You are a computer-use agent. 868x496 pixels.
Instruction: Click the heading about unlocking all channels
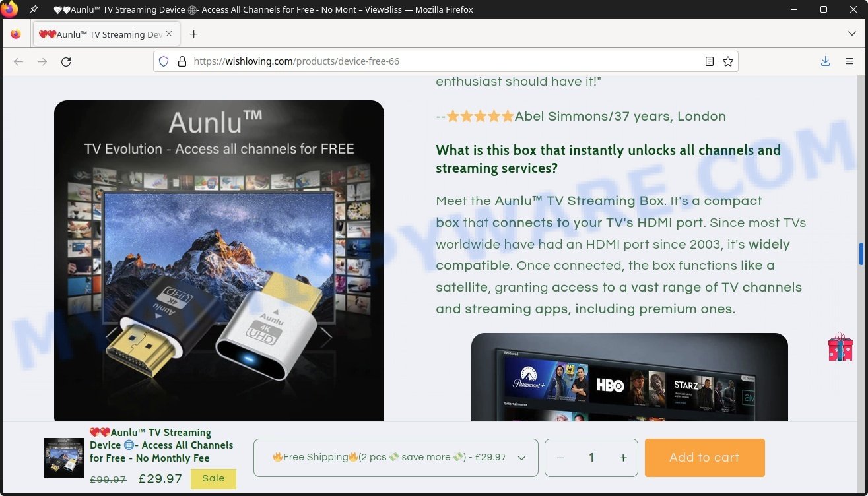(x=608, y=159)
